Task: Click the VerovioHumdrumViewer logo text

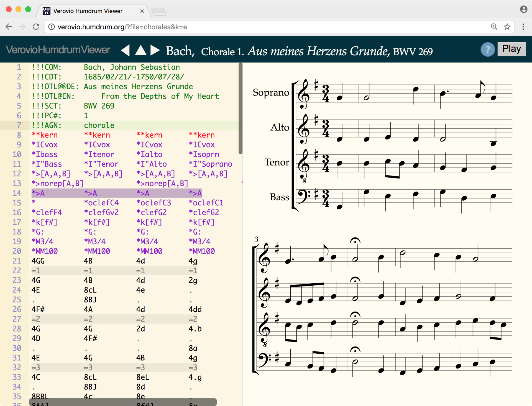Action: pos(58,50)
